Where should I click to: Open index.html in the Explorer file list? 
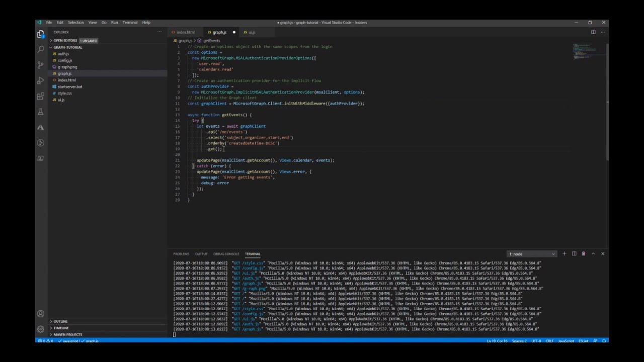click(x=66, y=80)
